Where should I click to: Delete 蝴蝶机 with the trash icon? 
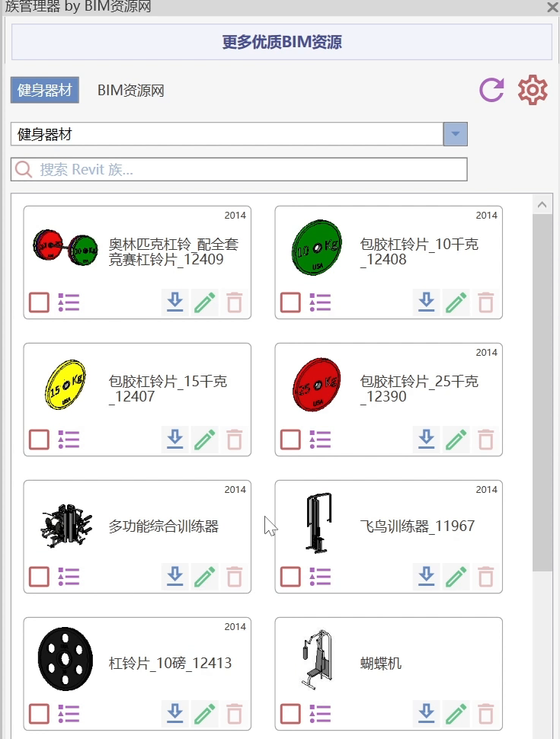[485, 714]
